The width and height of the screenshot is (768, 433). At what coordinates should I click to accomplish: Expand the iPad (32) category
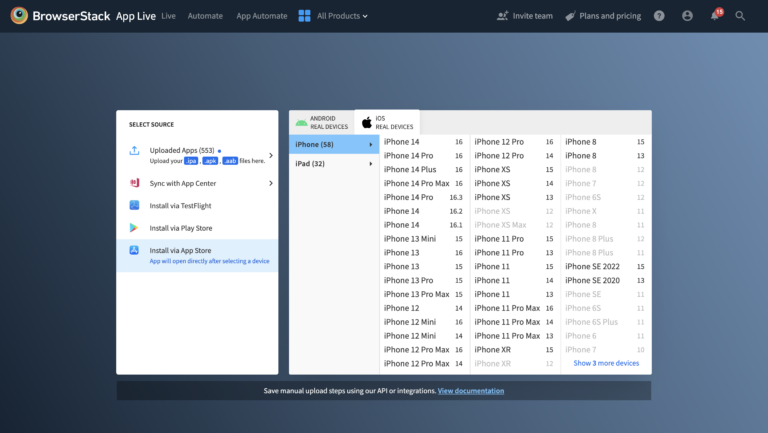pyautogui.click(x=334, y=164)
